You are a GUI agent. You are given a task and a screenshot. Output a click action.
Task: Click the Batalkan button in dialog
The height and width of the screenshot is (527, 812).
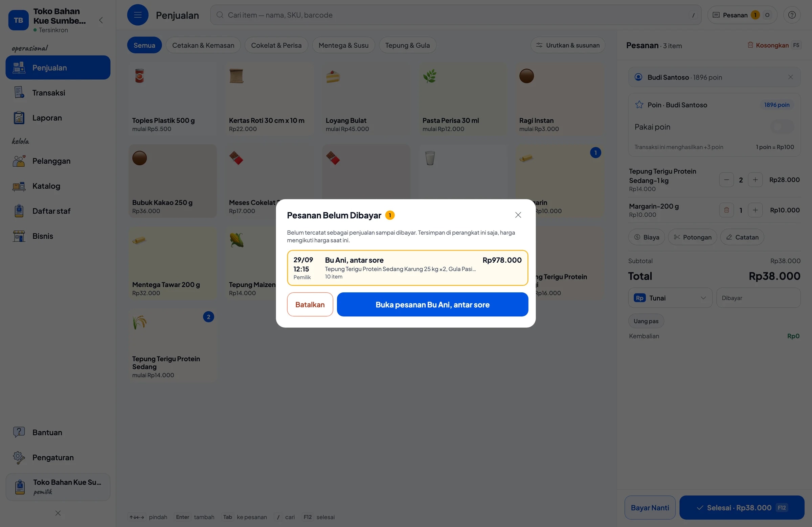pyautogui.click(x=310, y=305)
